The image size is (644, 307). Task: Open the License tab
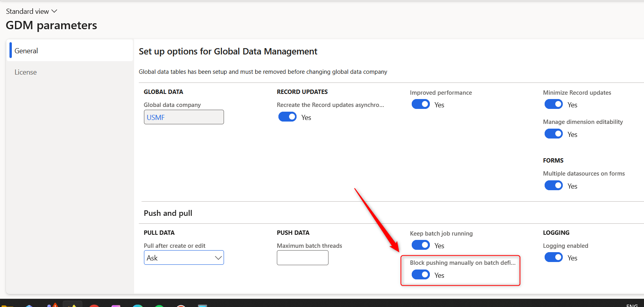(x=26, y=72)
